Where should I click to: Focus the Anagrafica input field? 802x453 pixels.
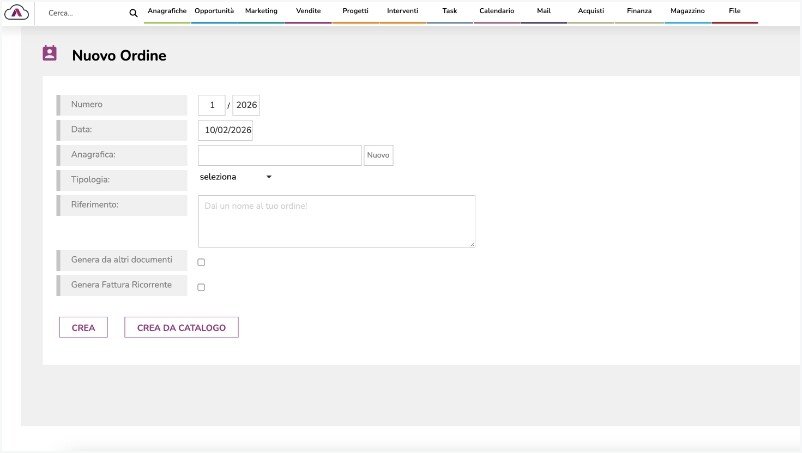click(x=279, y=155)
